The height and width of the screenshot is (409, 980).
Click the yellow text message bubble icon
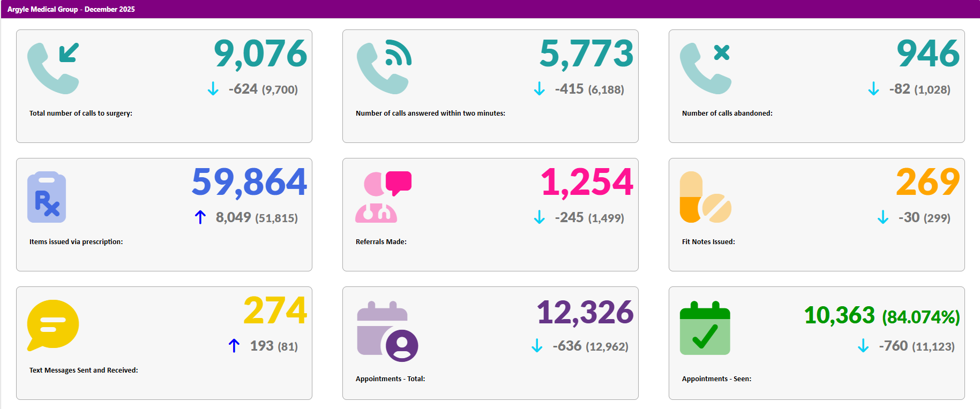point(53,325)
